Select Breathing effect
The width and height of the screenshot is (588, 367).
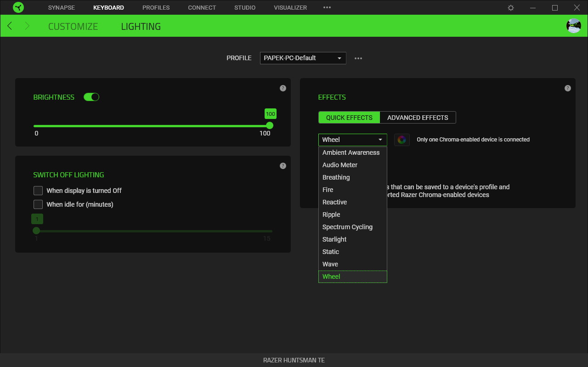click(353, 177)
